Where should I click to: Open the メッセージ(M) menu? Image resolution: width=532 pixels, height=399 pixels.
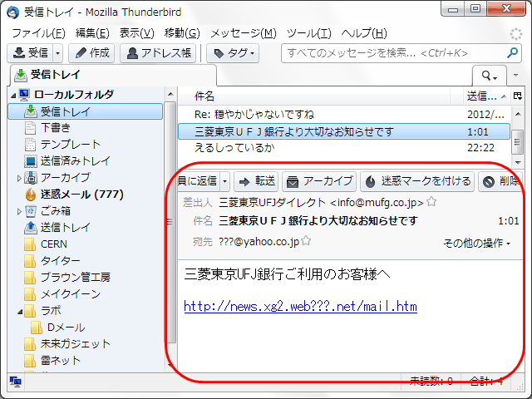[x=243, y=33]
